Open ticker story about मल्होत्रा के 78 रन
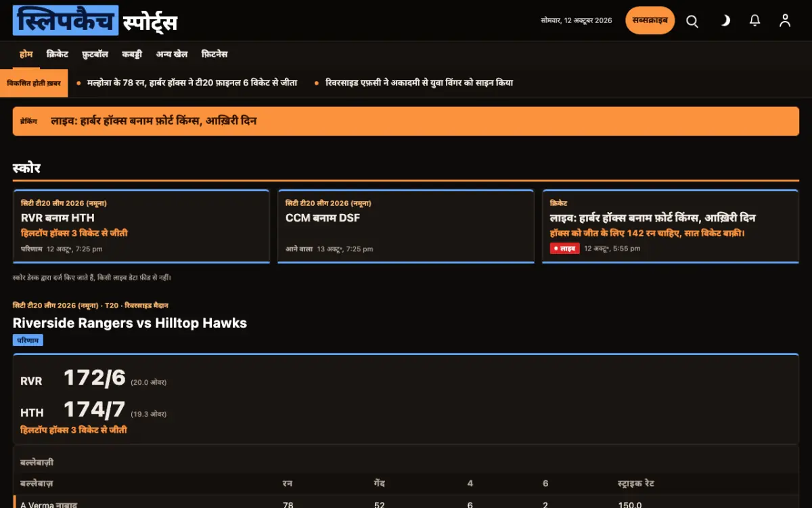The height and width of the screenshot is (508, 812). [x=192, y=83]
